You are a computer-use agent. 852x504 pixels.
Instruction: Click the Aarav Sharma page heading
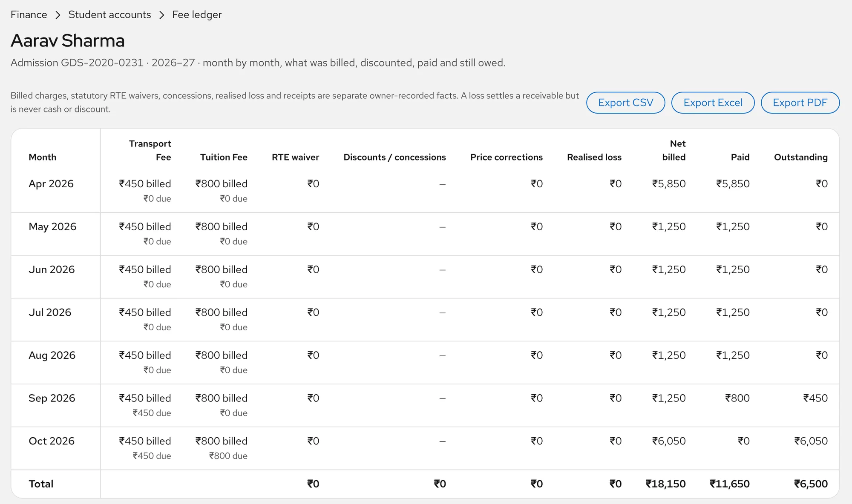tap(67, 40)
